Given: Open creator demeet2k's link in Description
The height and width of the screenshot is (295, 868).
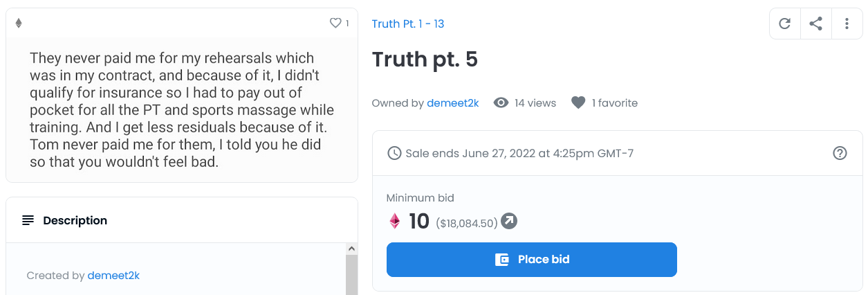Looking at the screenshot, I should click(x=113, y=276).
